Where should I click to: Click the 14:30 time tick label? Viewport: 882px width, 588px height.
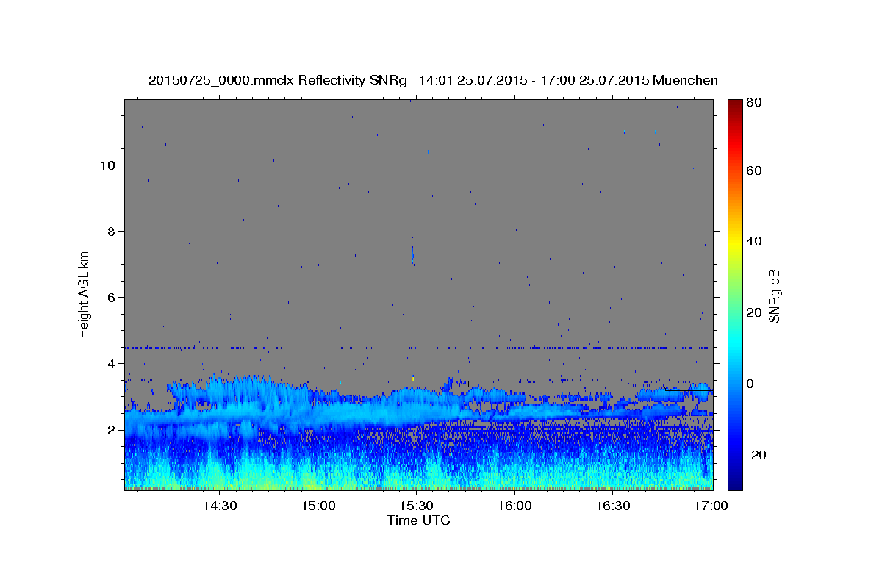tap(219, 506)
